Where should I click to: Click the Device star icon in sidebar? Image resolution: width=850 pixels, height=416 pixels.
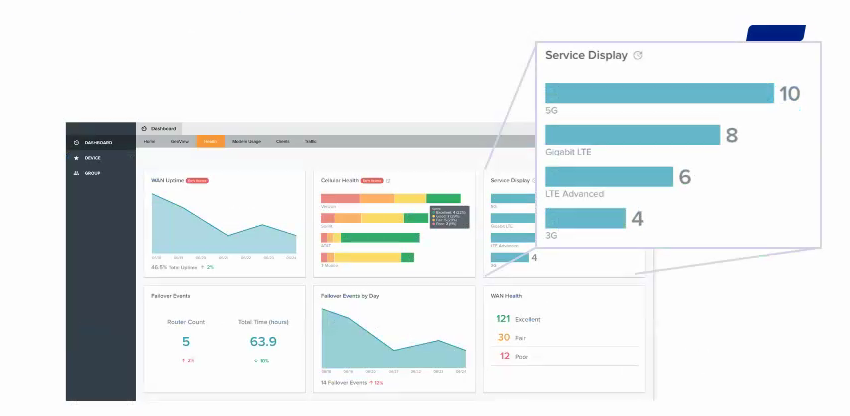pos(77,158)
